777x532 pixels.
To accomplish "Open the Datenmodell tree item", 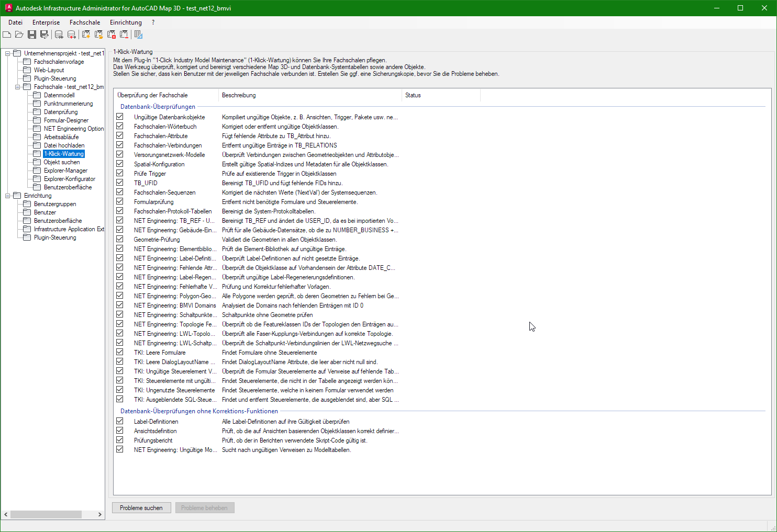I will click(59, 95).
